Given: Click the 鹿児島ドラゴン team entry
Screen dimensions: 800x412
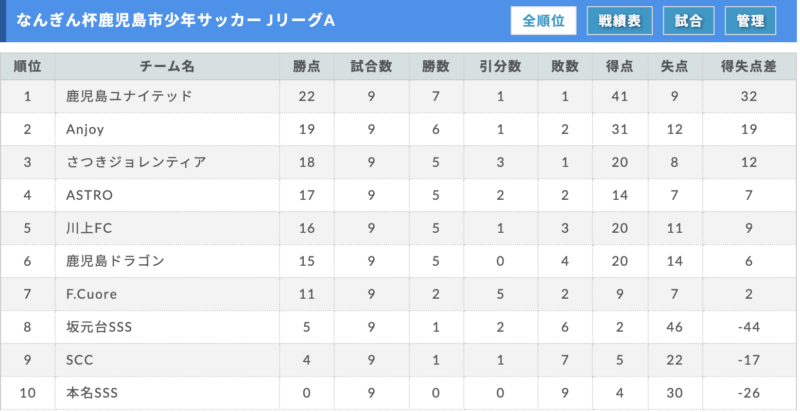Looking at the screenshot, I should pos(115,261).
